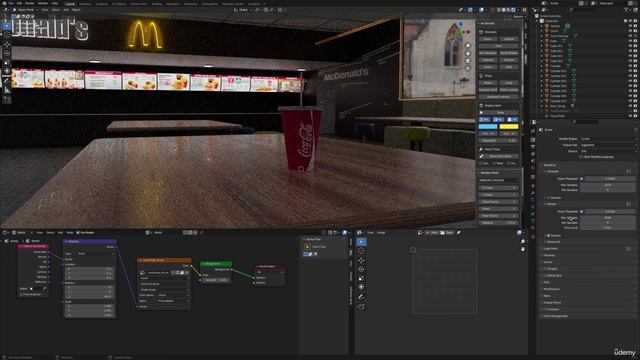This screenshot has width=640, height=360.
Task: Toggle viewport Noise Threshold checkbox
Action: (582, 179)
